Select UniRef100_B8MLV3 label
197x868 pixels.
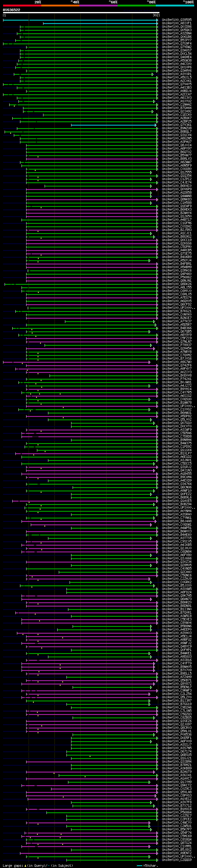[x=177, y=159]
